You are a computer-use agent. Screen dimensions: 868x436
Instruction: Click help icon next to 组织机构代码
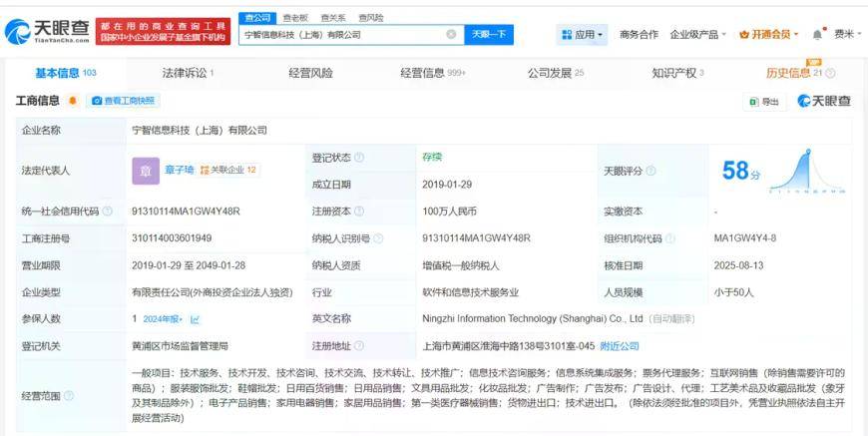[x=669, y=238]
